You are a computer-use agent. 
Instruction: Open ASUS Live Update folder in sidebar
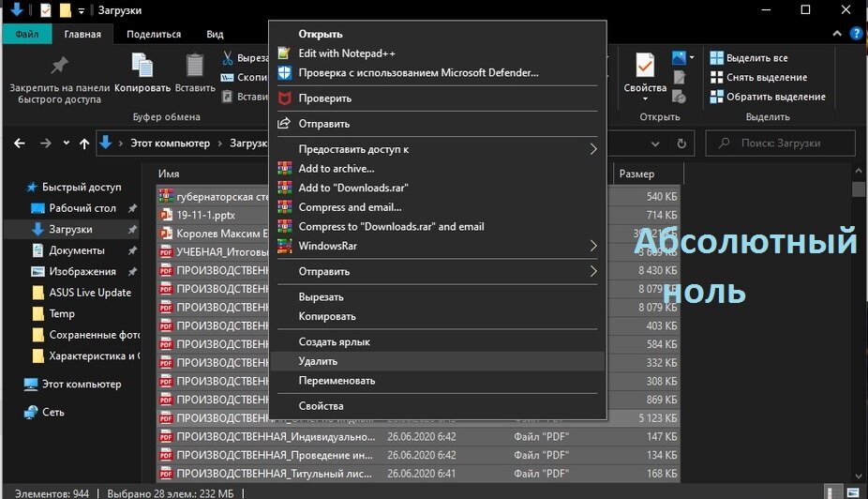tap(90, 293)
